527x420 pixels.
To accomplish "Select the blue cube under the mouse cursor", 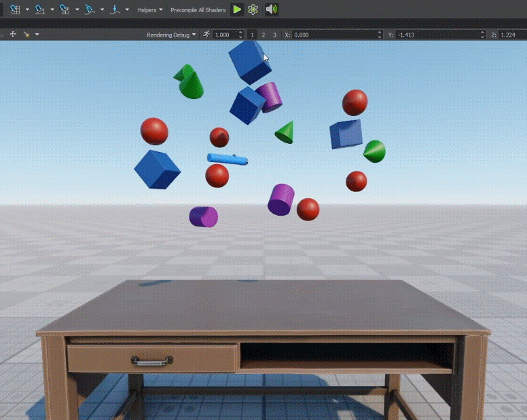I will (x=250, y=62).
